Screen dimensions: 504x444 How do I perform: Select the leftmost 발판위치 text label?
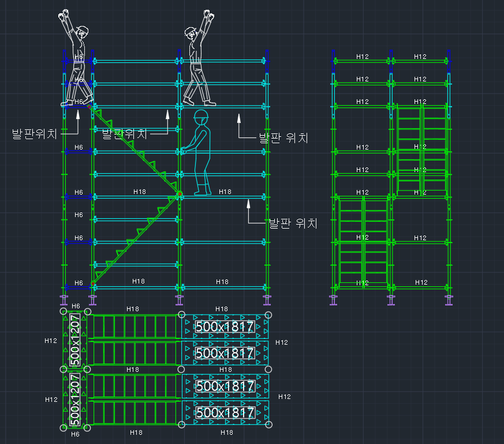(35, 134)
